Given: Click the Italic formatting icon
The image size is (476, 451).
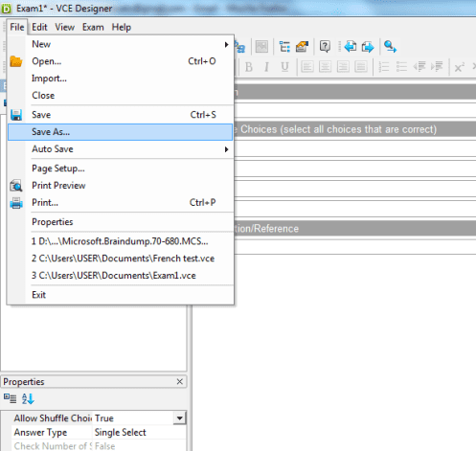Looking at the screenshot, I should tap(266, 67).
